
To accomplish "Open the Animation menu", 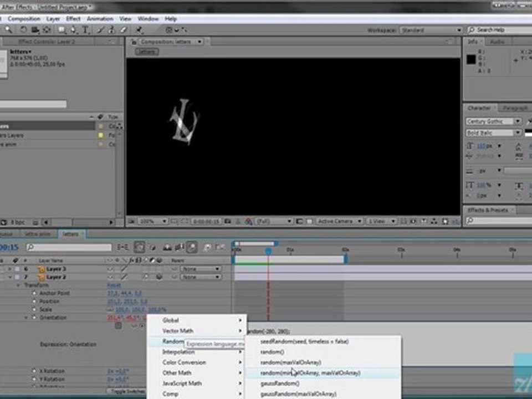I will tap(100, 19).
